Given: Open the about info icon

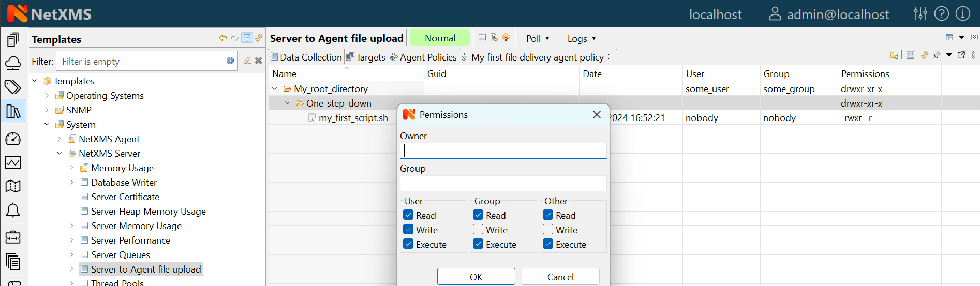Looking at the screenshot, I should tap(963, 14).
